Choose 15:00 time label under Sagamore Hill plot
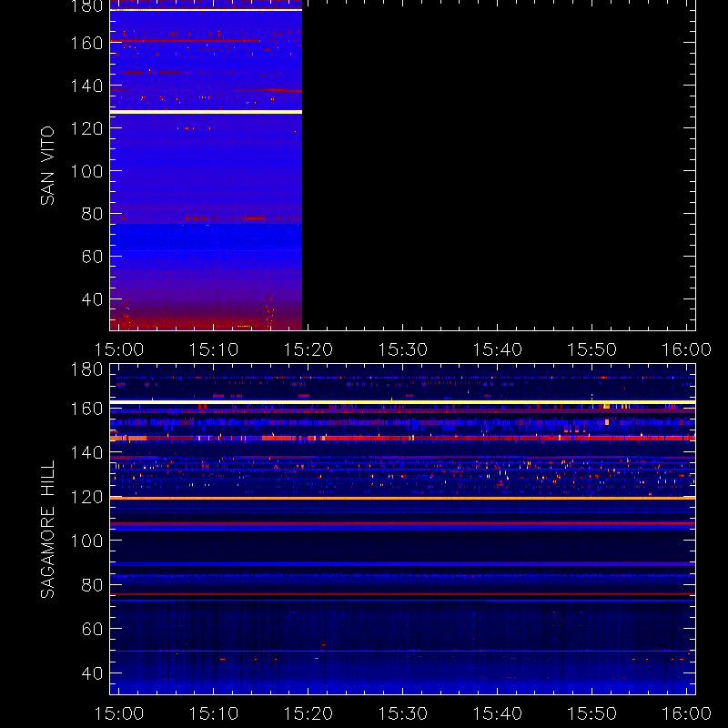Image resolution: width=728 pixels, height=728 pixels. click(x=119, y=713)
